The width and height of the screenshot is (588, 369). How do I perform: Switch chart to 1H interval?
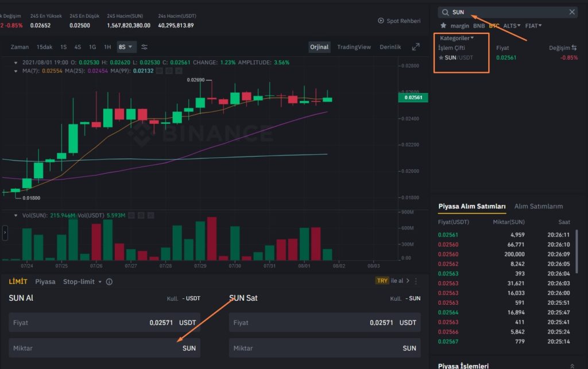107,47
